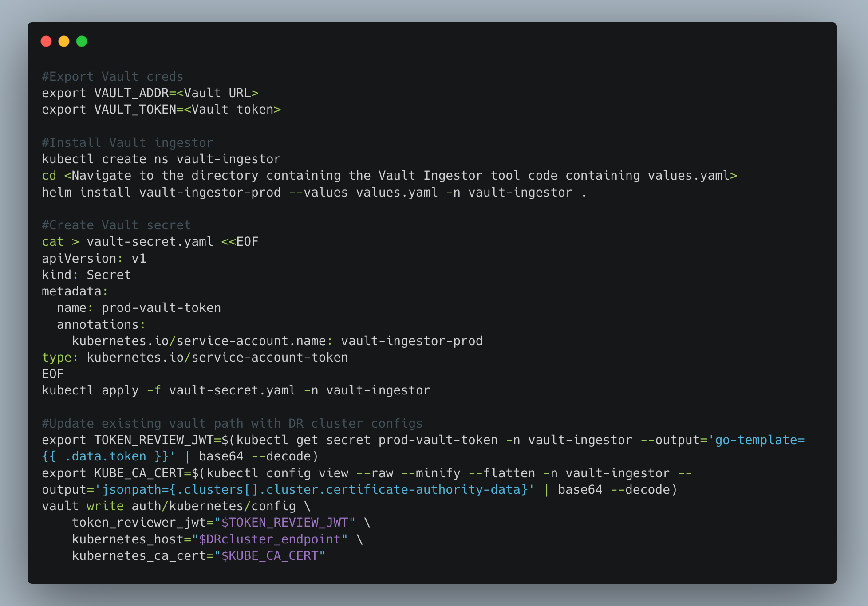Select the 'export VAULT_ADDR=<Vault URL>' line
Screen dimensions: 868x606
point(150,93)
